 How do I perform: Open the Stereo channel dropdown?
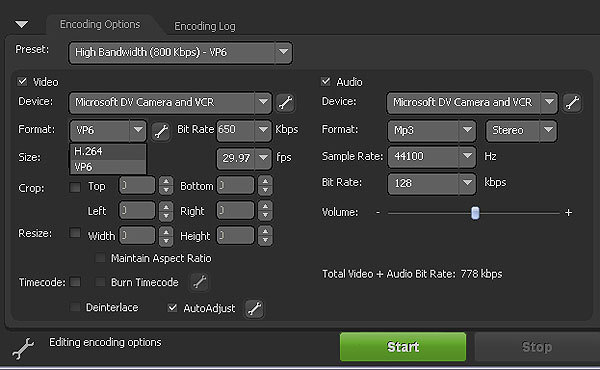click(x=521, y=130)
